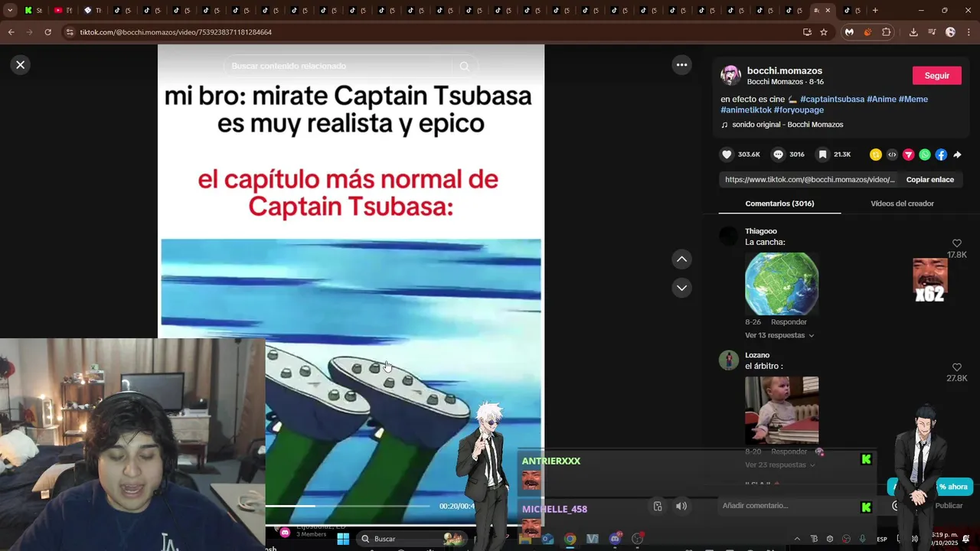The image size is (980, 551).
Task: Open the #Meme hashtag
Action: (913, 99)
